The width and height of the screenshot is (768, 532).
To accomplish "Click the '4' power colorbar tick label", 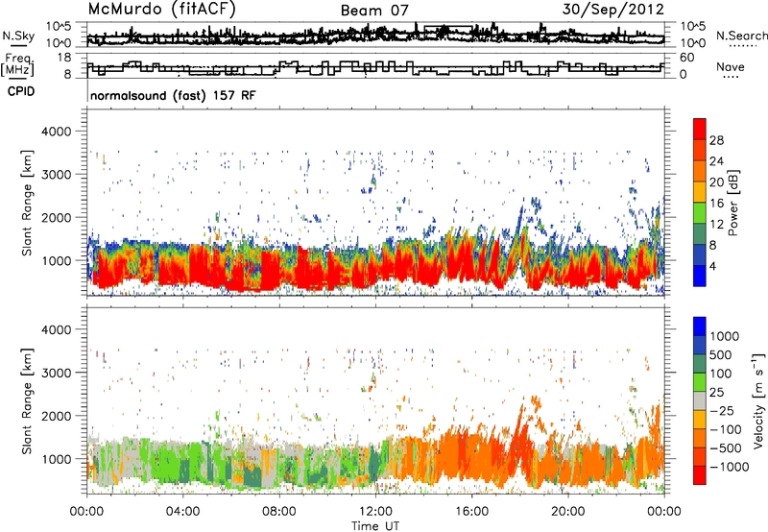I will pos(712,267).
